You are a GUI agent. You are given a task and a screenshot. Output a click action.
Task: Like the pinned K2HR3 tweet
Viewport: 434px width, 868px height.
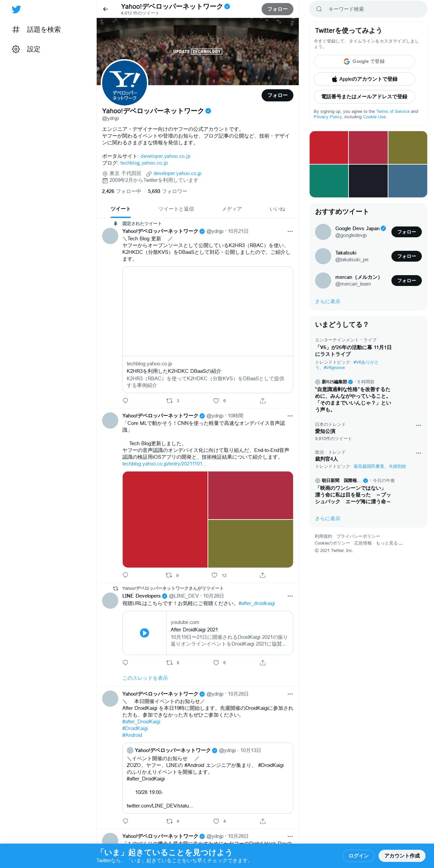[216, 401]
